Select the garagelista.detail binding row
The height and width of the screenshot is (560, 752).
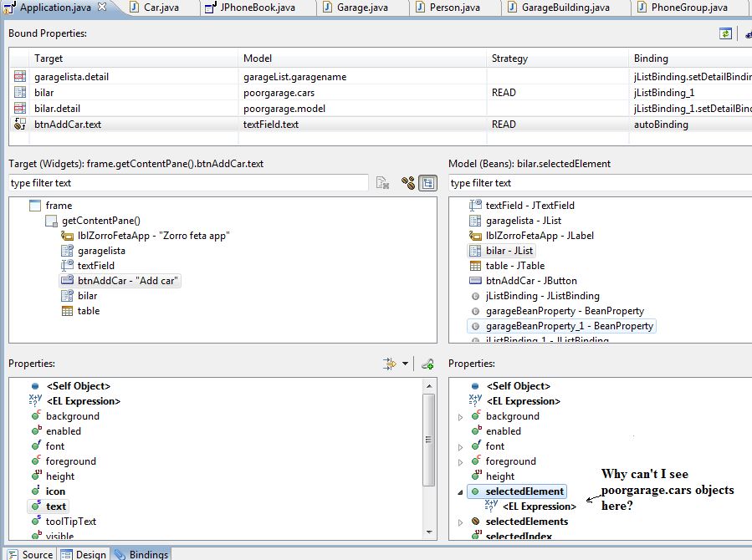click(x=379, y=77)
